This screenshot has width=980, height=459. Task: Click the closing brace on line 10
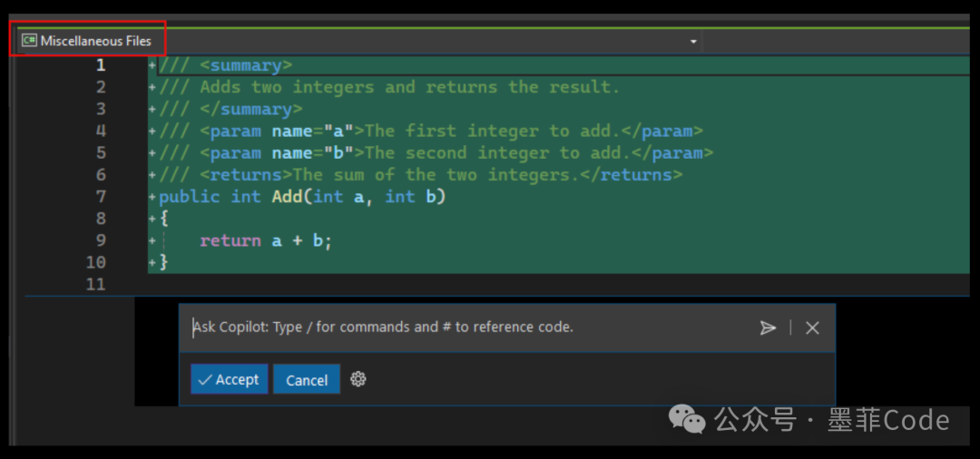pyautogui.click(x=163, y=262)
